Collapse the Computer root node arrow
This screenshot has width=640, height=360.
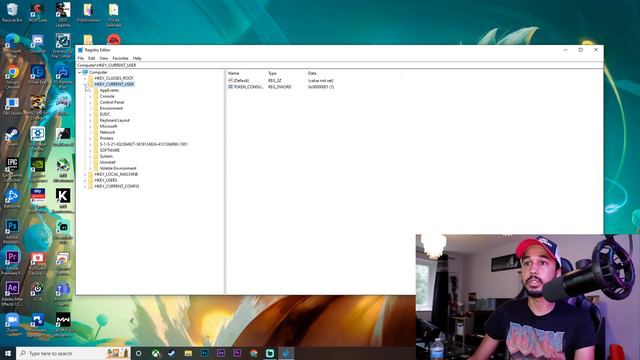tap(80, 72)
